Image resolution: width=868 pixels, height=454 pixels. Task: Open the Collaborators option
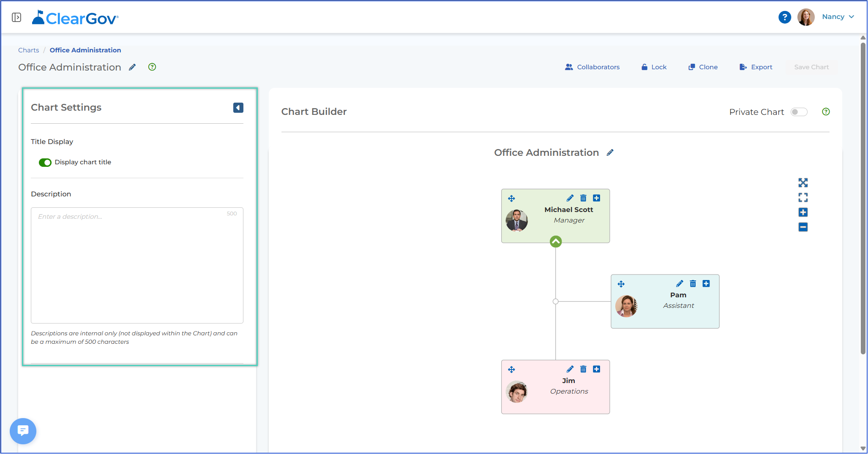pyautogui.click(x=592, y=67)
